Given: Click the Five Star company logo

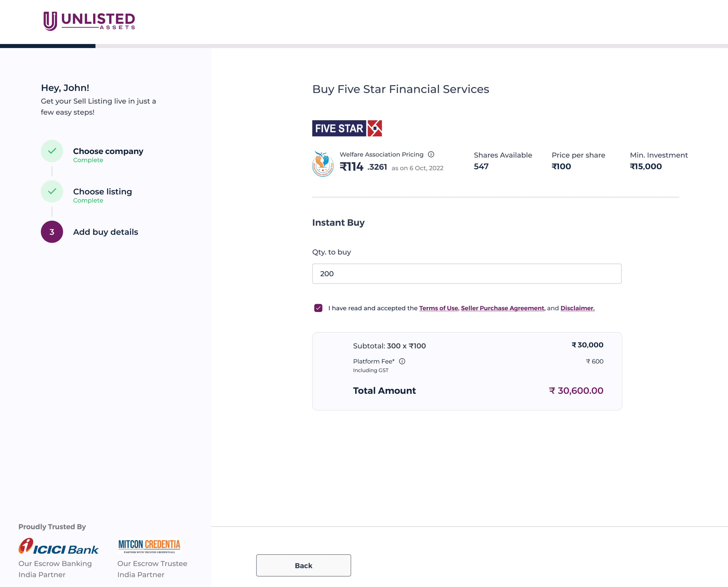Looking at the screenshot, I should point(347,128).
